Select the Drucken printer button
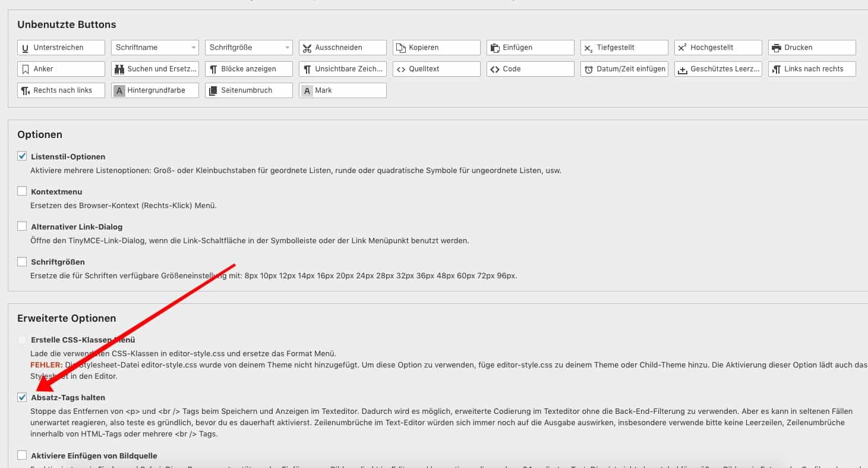 tap(812, 48)
